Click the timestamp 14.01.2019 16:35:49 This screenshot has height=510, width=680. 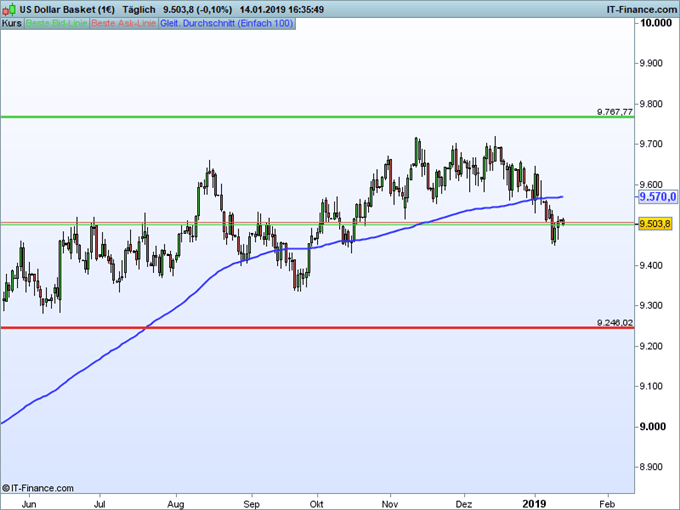point(282,10)
